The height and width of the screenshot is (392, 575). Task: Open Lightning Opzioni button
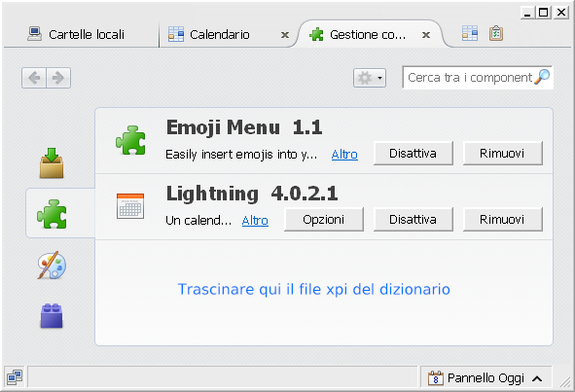tap(323, 219)
